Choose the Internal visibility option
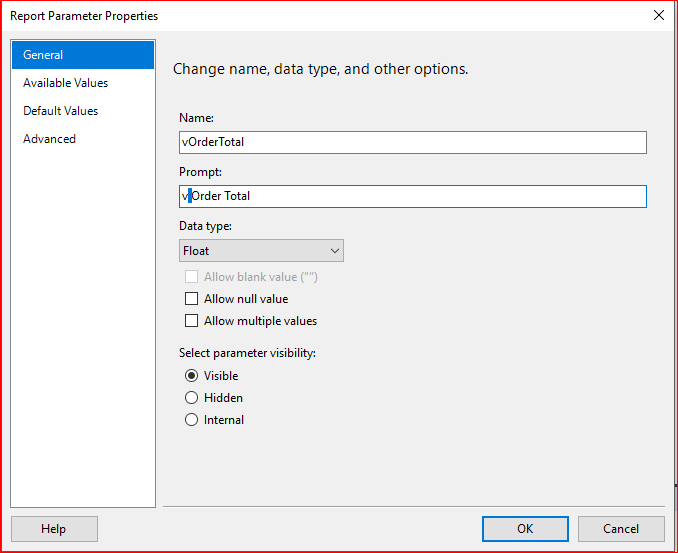Screen dimensions: 678x553 192,420
